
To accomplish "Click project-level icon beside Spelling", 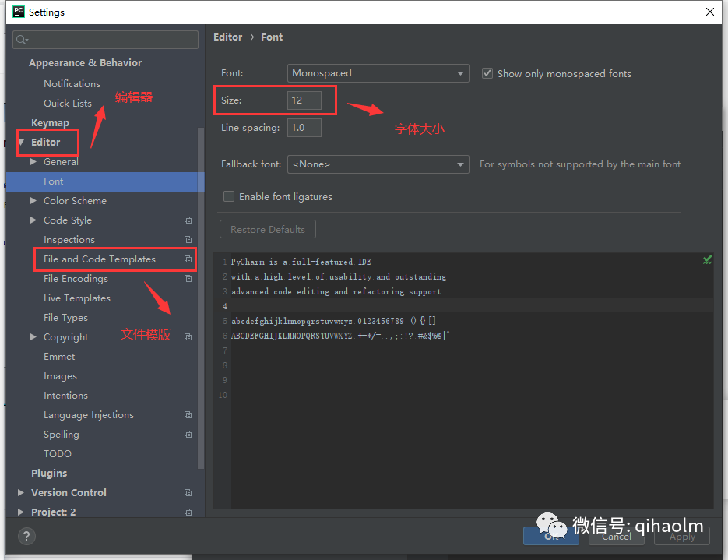I will pos(188,434).
